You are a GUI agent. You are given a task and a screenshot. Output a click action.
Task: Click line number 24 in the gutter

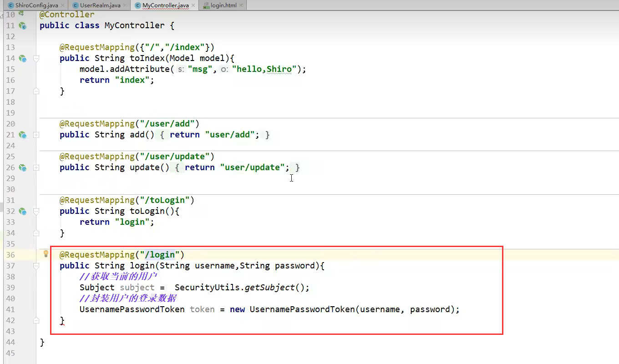10,146
